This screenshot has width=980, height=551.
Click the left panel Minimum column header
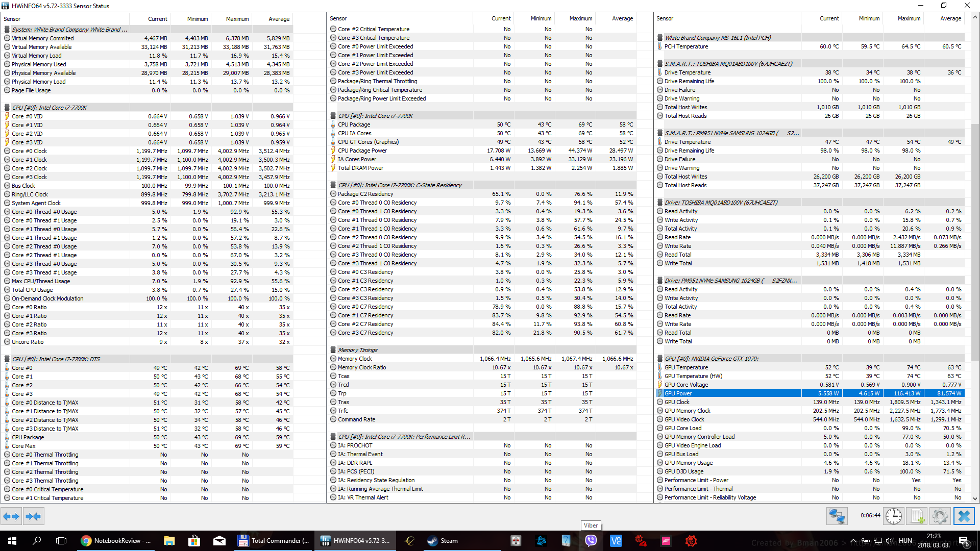click(191, 19)
